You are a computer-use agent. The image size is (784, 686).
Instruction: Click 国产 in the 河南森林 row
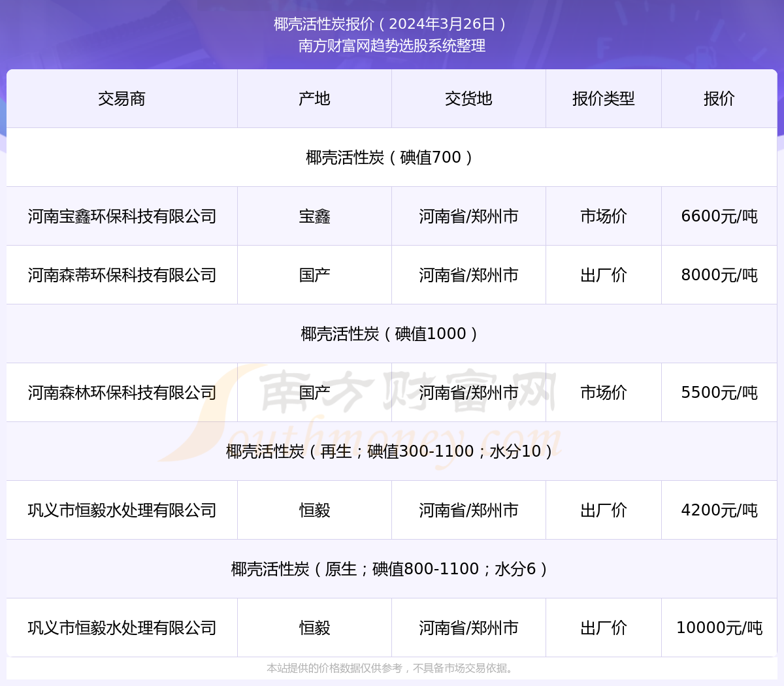click(314, 393)
